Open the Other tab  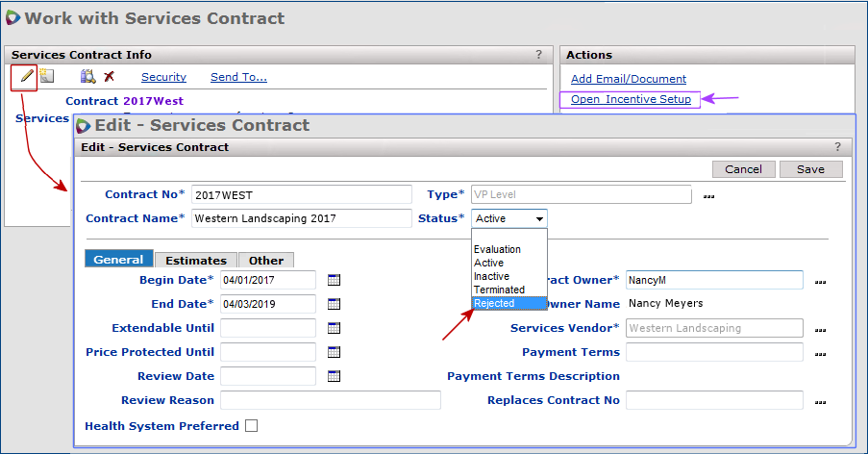[x=266, y=260]
